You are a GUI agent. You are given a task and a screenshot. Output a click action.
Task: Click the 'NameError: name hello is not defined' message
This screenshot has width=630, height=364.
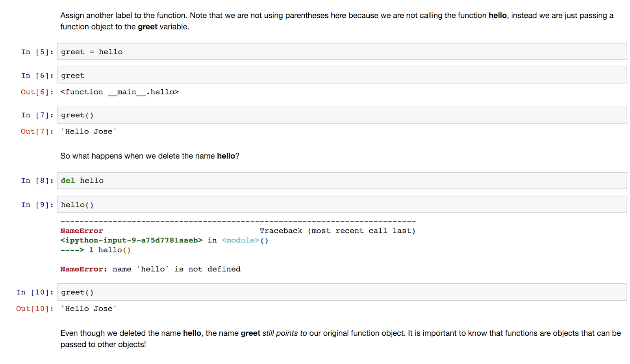pyautogui.click(x=150, y=269)
